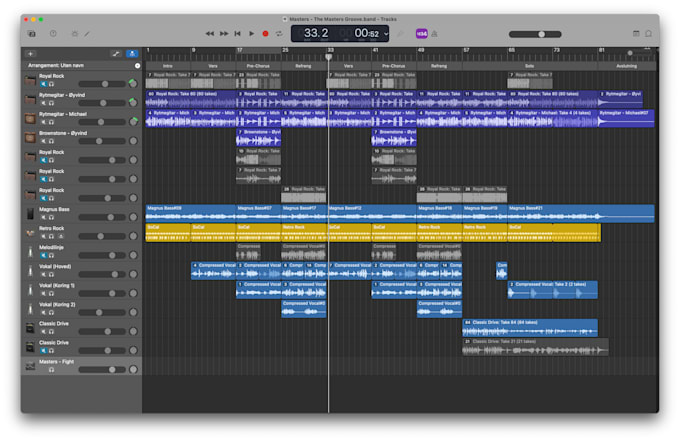Click the 33.2 bar position display
Screen dimensions: 680x441
pyautogui.click(x=316, y=33)
